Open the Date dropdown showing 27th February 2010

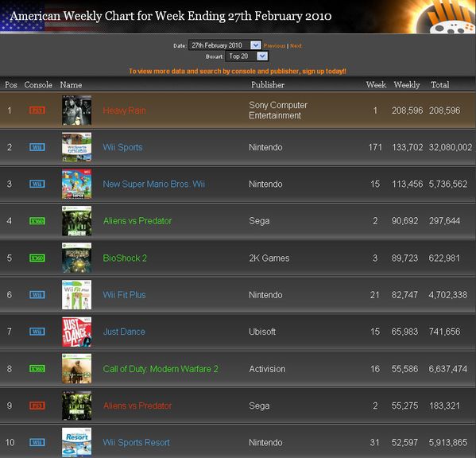pos(225,45)
